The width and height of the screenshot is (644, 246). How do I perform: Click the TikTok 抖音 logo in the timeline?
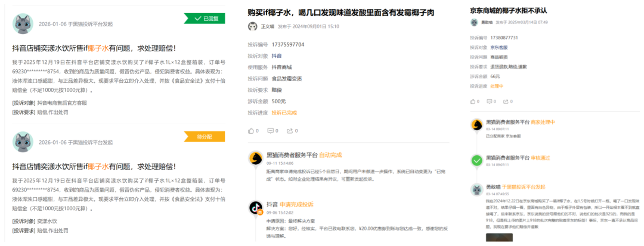click(x=256, y=207)
